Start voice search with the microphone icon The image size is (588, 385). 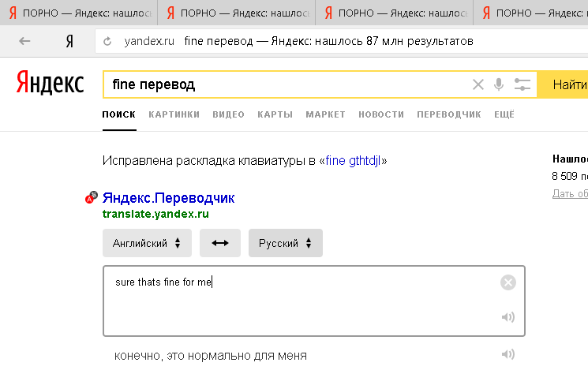pos(499,84)
